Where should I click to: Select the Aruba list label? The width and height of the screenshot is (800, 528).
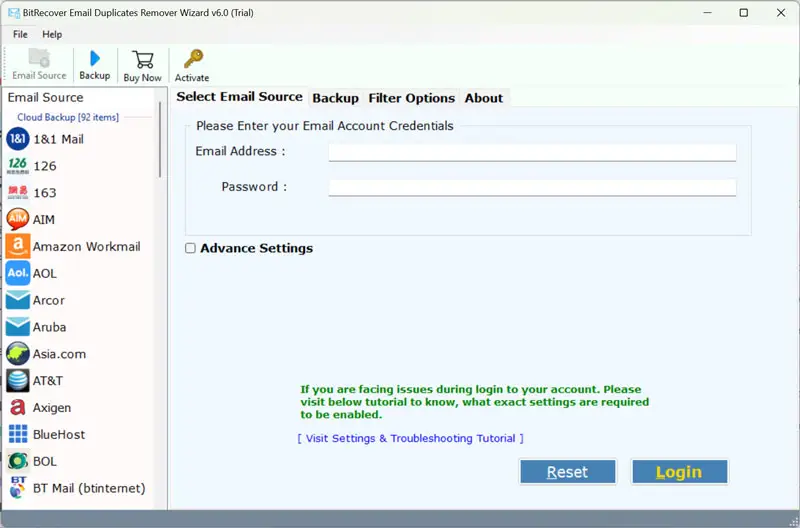click(x=49, y=328)
